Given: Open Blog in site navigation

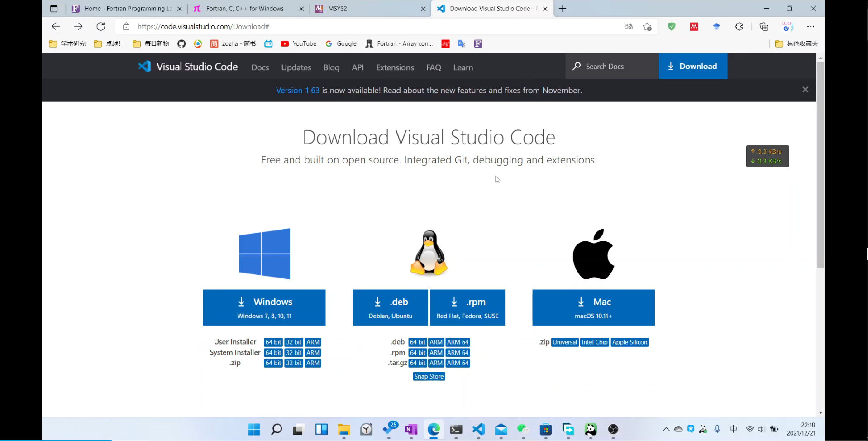Looking at the screenshot, I should pos(331,67).
